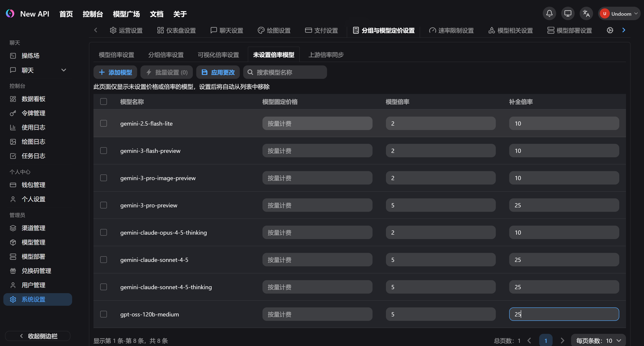This screenshot has width=644, height=346.
Task: Apply changes with 应用更改 button
Action: (218, 72)
